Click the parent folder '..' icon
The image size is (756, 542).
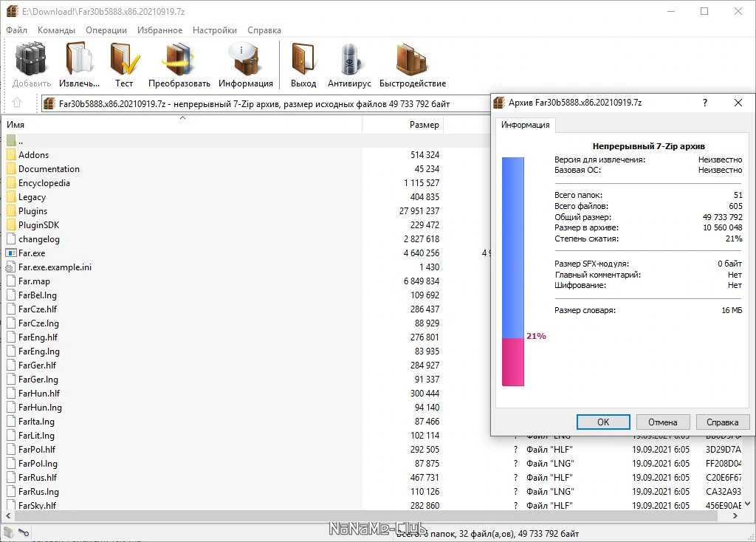click(12, 141)
